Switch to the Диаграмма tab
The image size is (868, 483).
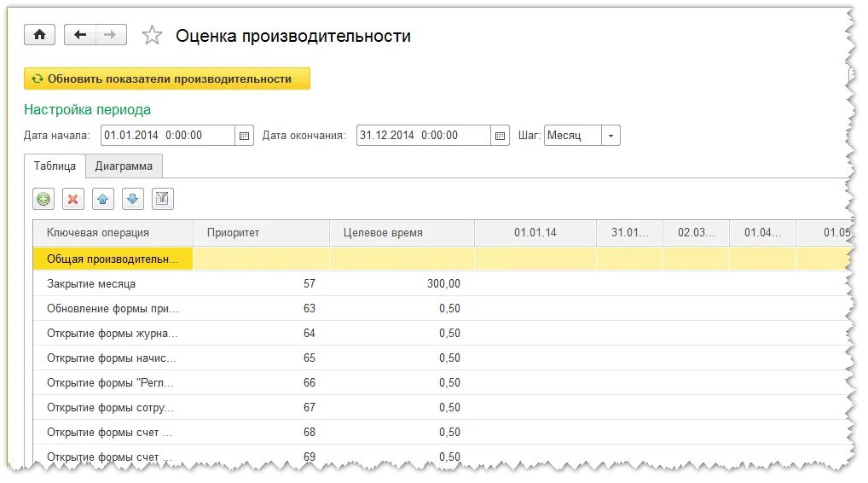[x=124, y=166]
